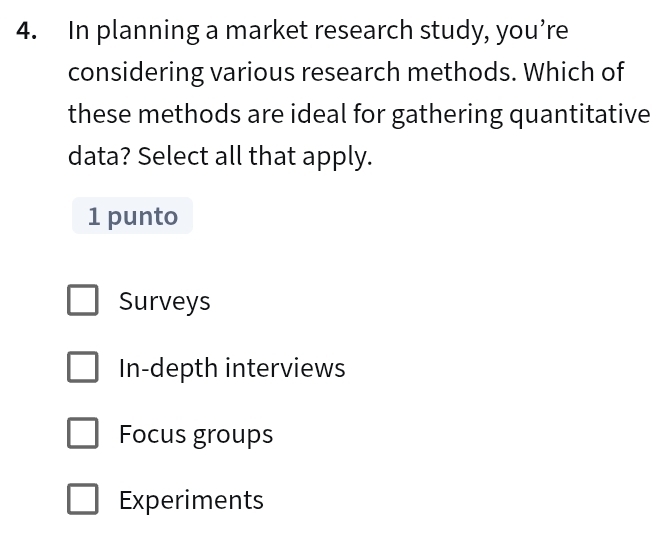Screen dimensions: 668x544
Task: Click the word "data?" in the question
Action: 99,156
